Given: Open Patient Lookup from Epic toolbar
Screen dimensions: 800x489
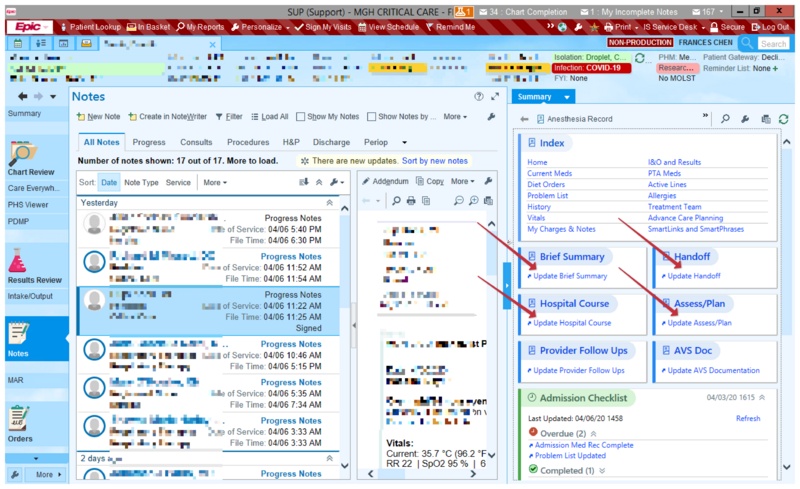Looking at the screenshot, I should 90,27.
